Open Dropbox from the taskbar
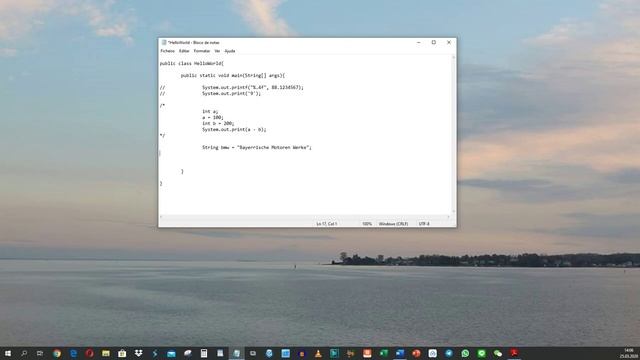Screen dimensions: 640x360 pos(138,353)
